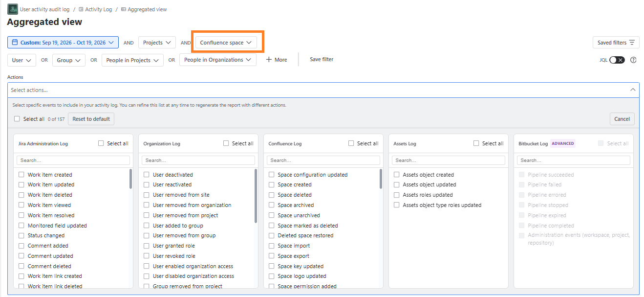Collapse the Select actions chevron

coord(633,90)
